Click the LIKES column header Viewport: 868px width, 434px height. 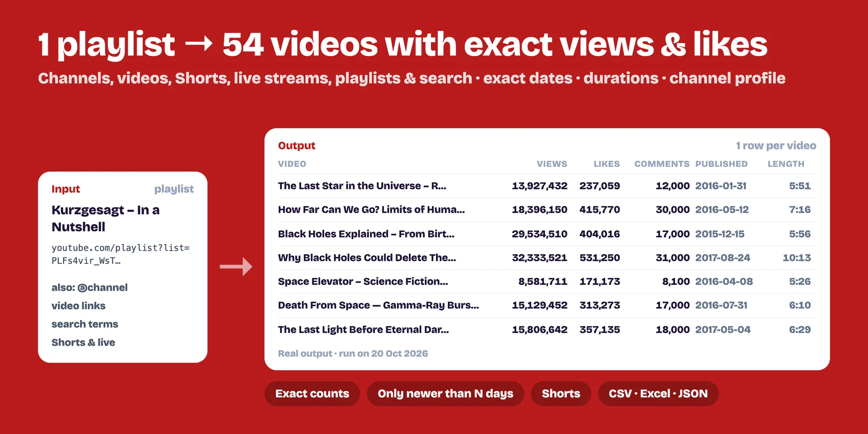pyautogui.click(x=607, y=164)
